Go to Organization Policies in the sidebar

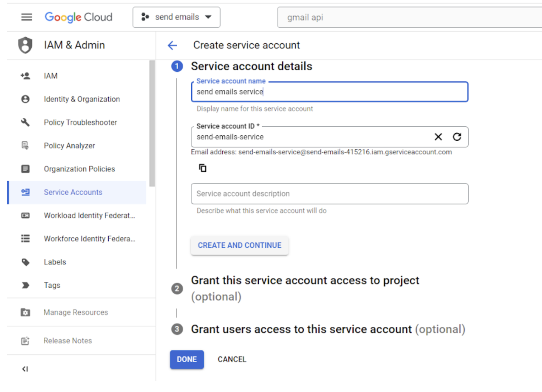[79, 169]
